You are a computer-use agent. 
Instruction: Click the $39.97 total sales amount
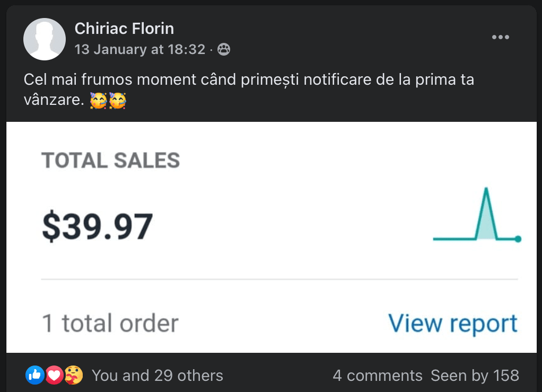coord(97,226)
